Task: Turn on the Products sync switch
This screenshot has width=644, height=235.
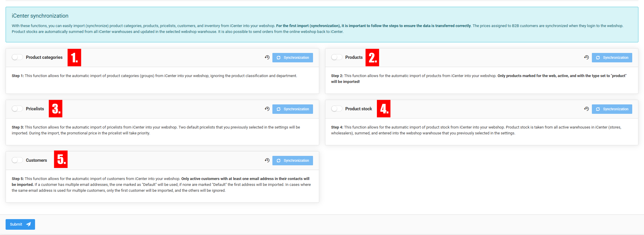Action: 337,57
